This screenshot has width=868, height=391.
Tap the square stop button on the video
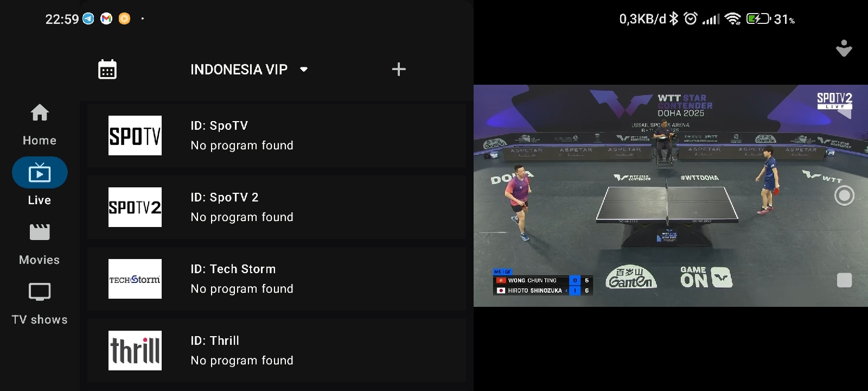point(844,280)
